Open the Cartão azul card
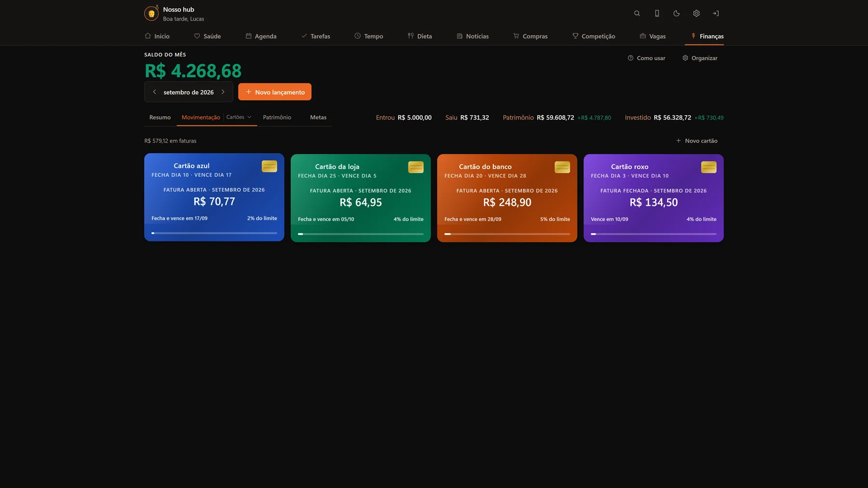 tap(214, 197)
